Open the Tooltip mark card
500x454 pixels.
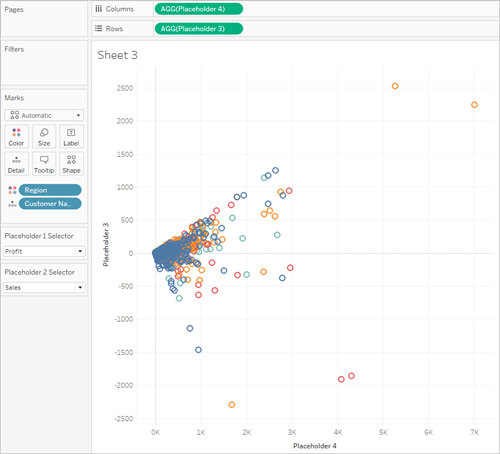[44, 164]
